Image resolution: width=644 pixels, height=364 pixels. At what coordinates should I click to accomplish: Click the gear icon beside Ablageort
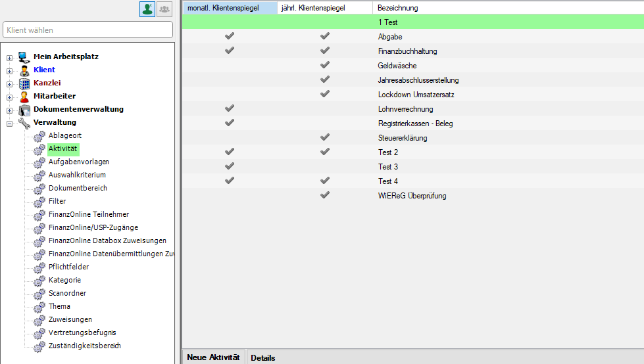point(39,136)
